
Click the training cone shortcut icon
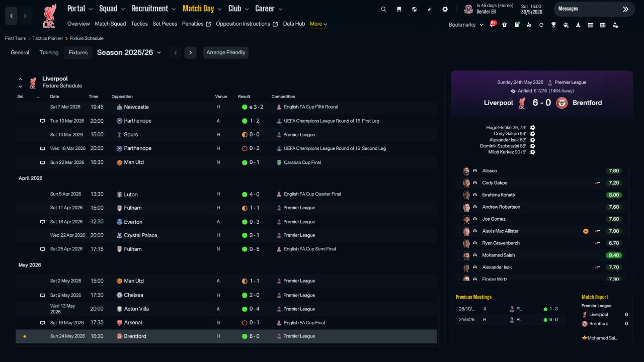pyautogui.click(x=578, y=25)
